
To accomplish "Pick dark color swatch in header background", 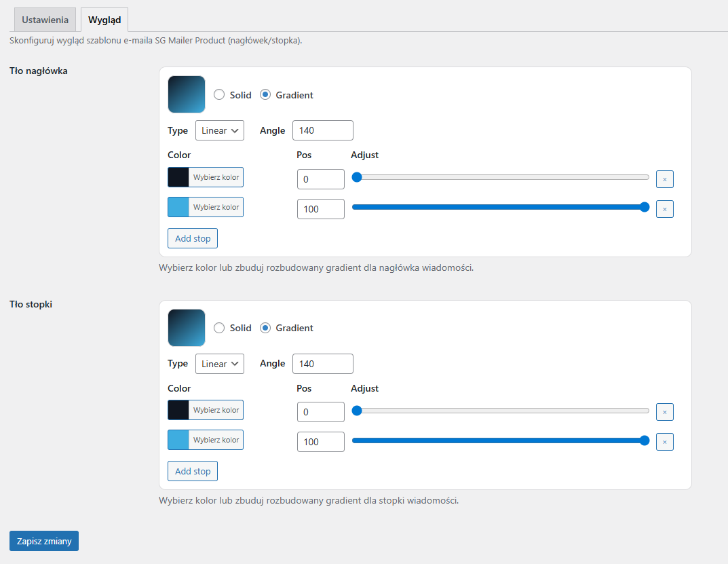I will (178, 177).
